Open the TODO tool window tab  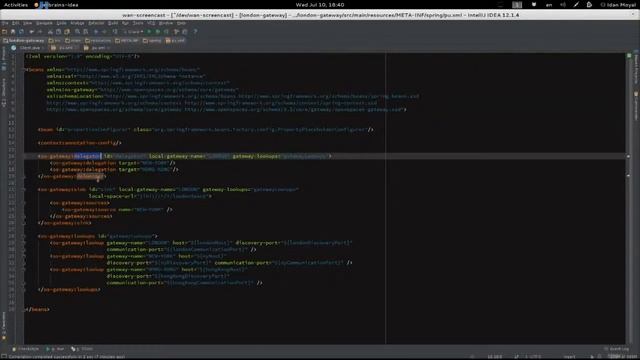tap(82, 349)
